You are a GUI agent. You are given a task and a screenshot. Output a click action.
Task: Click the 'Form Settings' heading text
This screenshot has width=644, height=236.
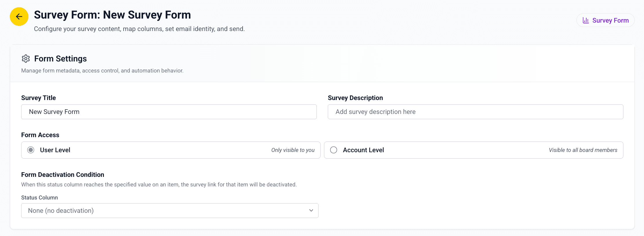[60, 59]
